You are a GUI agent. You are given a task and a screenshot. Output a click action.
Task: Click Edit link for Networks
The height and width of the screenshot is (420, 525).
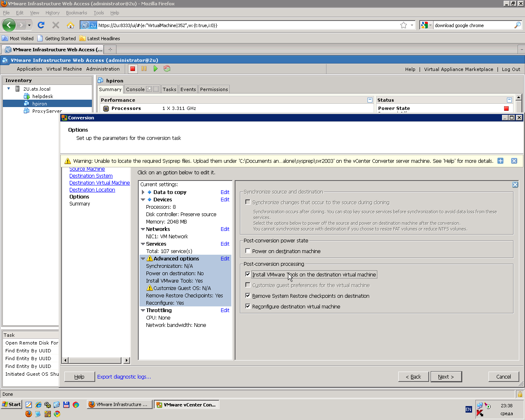[225, 229]
